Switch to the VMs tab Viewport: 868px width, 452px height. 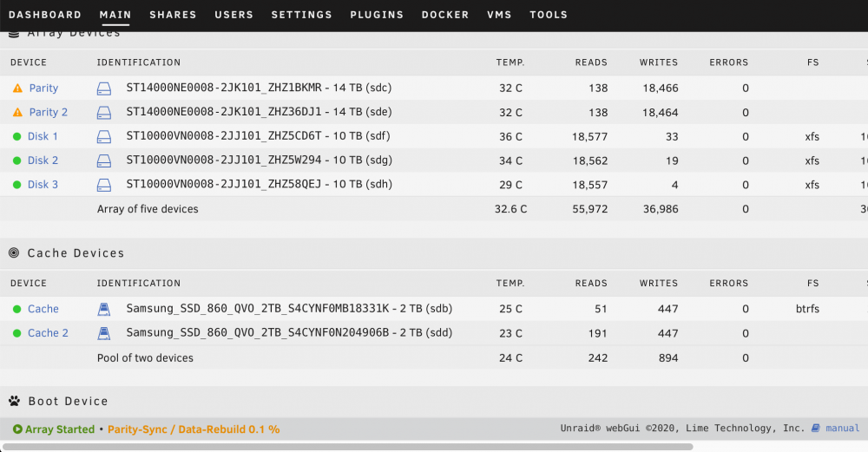(499, 15)
